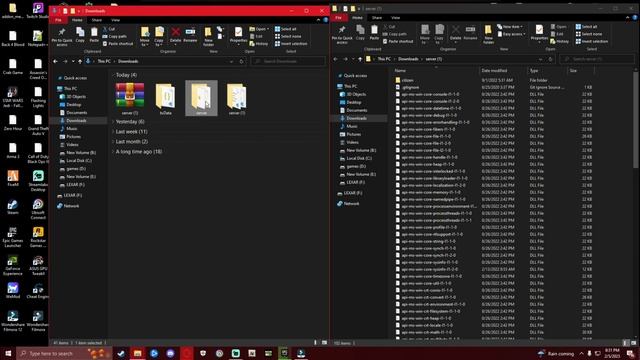The height and width of the screenshot is (360, 640).
Task: Open Properties in Downloads window ribbon
Action: 238,35
